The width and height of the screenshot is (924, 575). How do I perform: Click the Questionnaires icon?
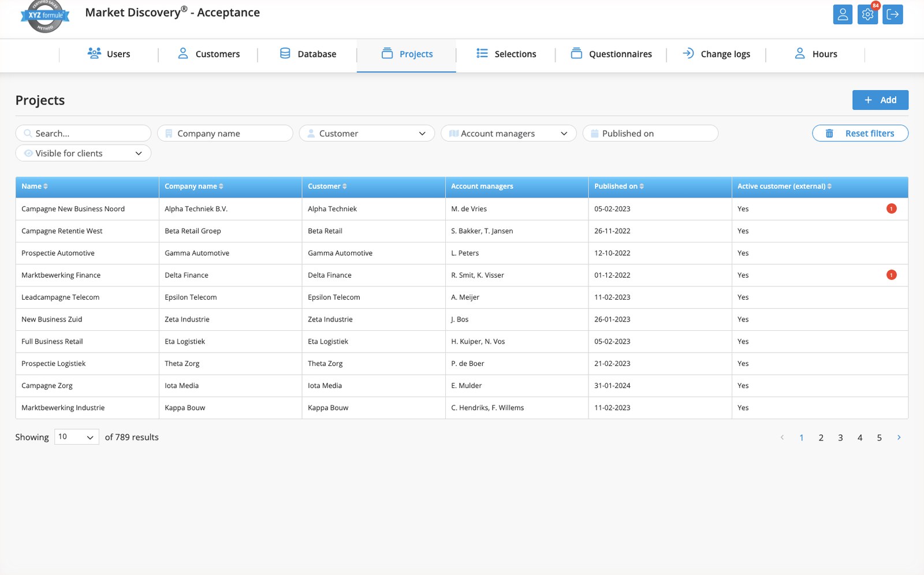(576, 53)
